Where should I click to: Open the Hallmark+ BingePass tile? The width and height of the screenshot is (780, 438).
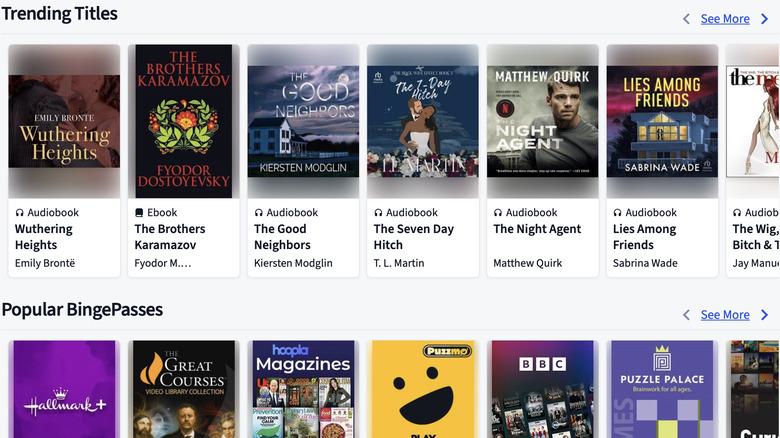click(64, 389)
